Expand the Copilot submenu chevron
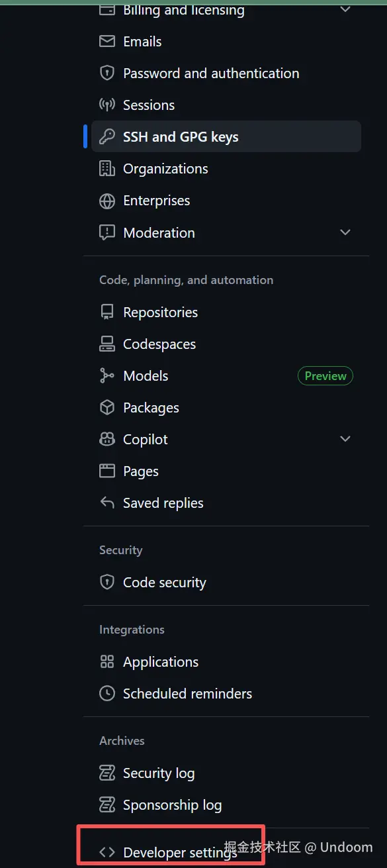 (345, 439)
